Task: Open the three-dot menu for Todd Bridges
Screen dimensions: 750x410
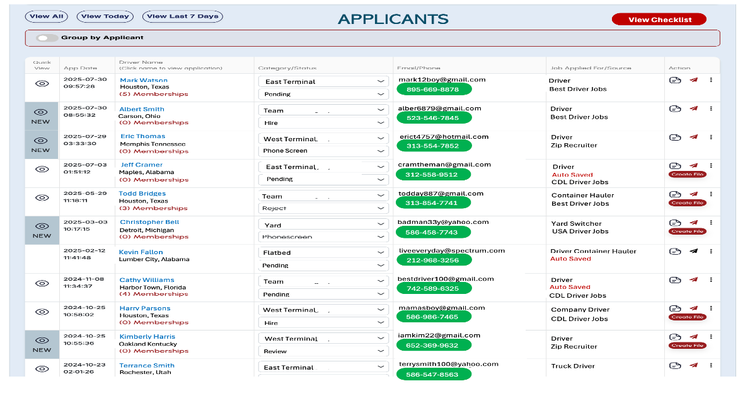Action: [x=711, y=194]
